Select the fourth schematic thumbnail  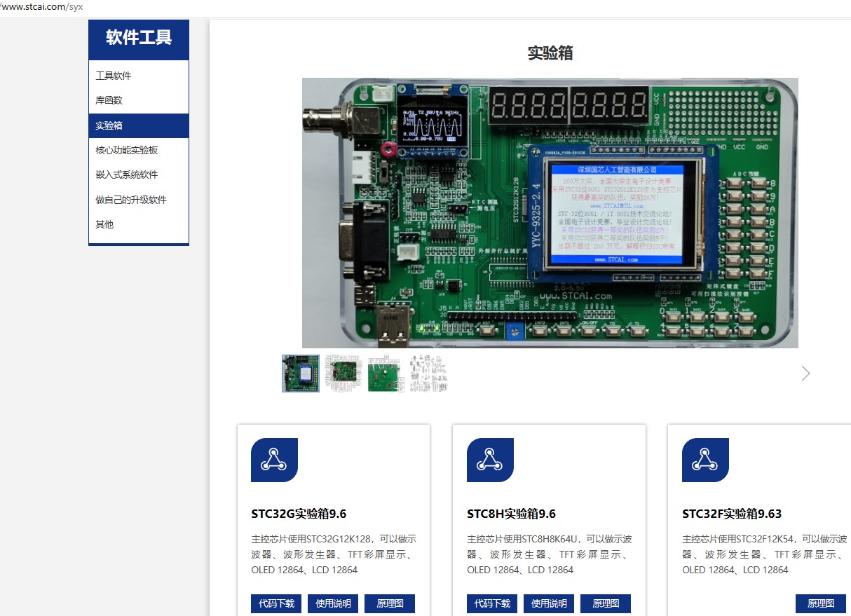click(x=429, y=374)
